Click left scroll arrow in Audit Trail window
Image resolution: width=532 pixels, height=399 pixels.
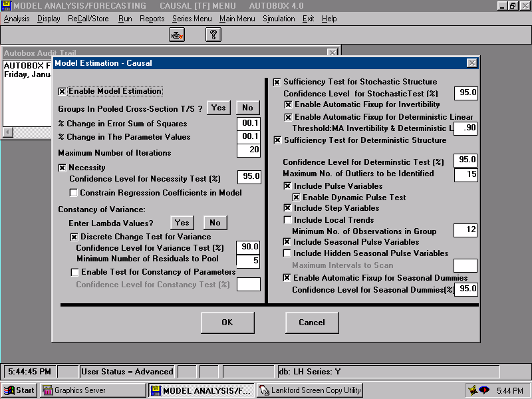[x=8, y=132]
